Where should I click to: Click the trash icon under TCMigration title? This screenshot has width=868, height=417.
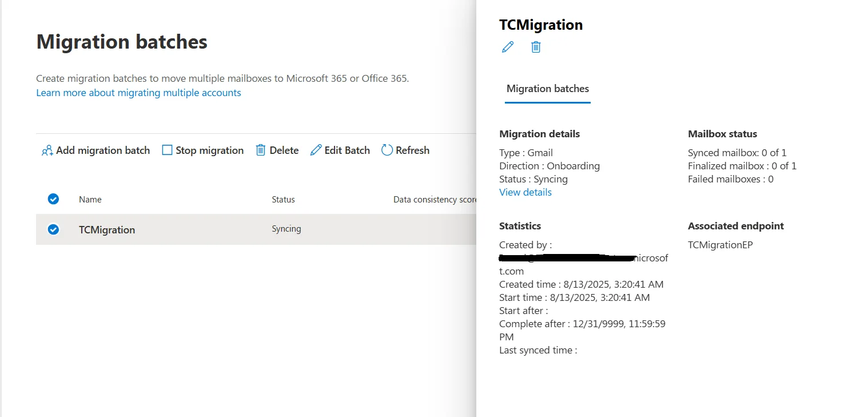[536, 47]
